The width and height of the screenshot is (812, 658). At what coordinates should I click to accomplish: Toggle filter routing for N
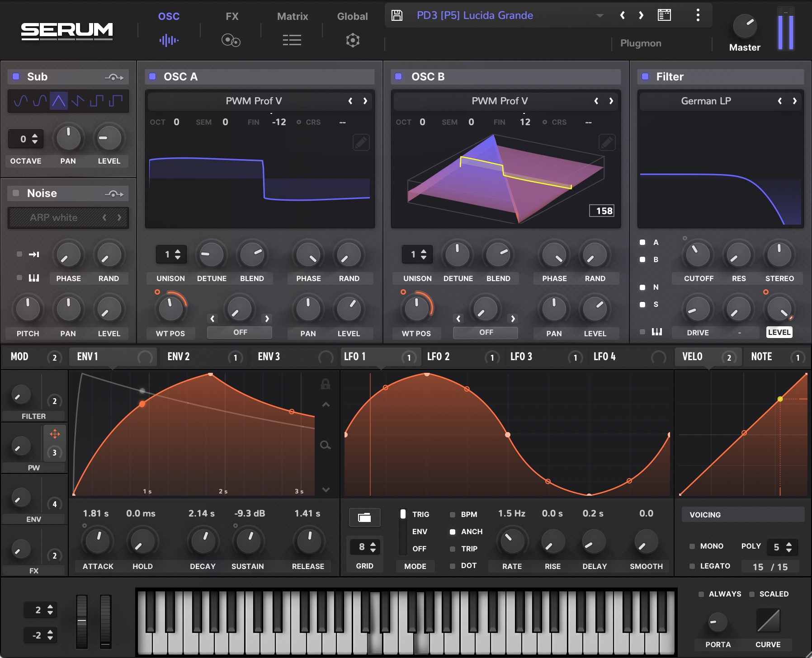(x=642, y=287)
